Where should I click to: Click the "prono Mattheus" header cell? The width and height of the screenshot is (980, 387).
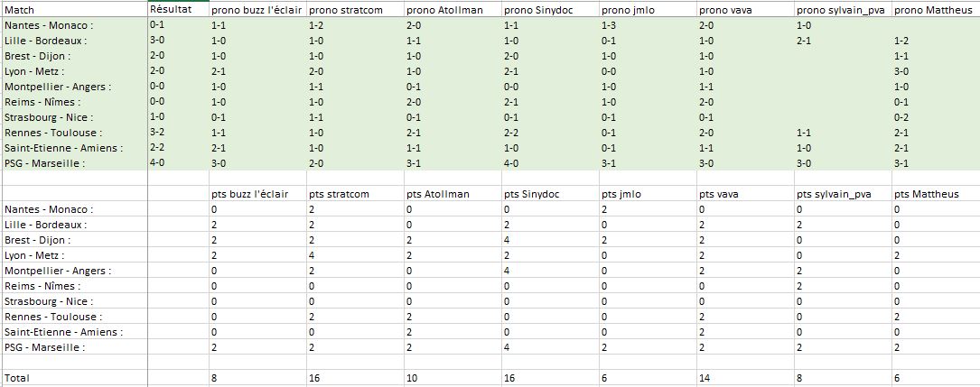point(935,10)
